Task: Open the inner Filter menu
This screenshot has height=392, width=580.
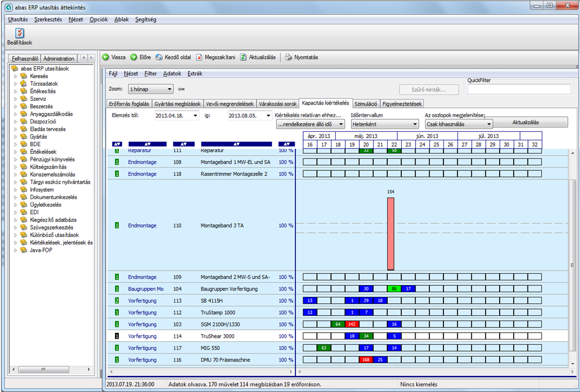Action: [x=151, y=74]
